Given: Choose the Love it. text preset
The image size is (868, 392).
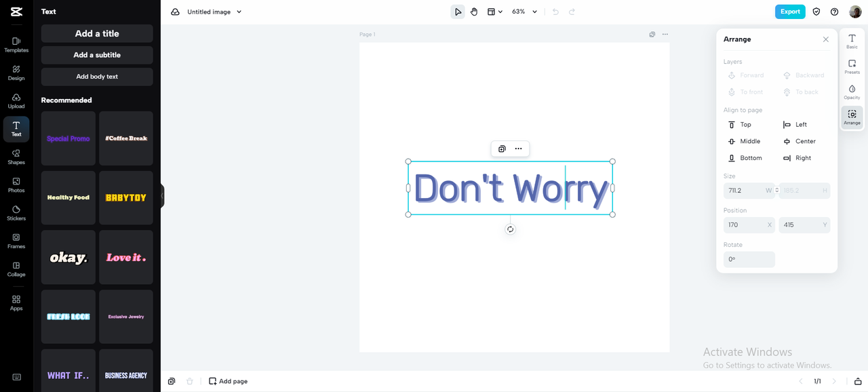Looking at the screenshot, I should [126, 257].
